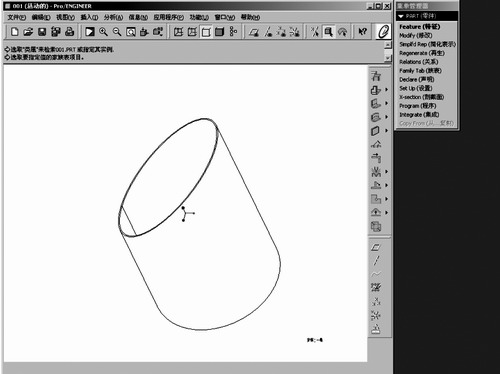Select Regenerate in the PART menu

(422, 53)
